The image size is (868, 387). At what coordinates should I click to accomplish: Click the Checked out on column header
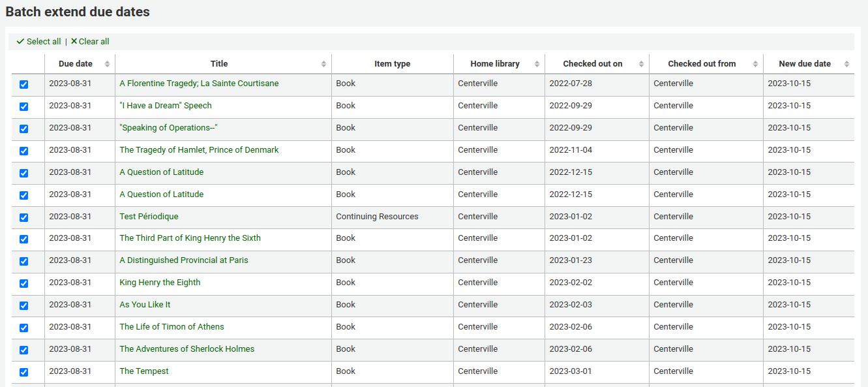(593, 63)
